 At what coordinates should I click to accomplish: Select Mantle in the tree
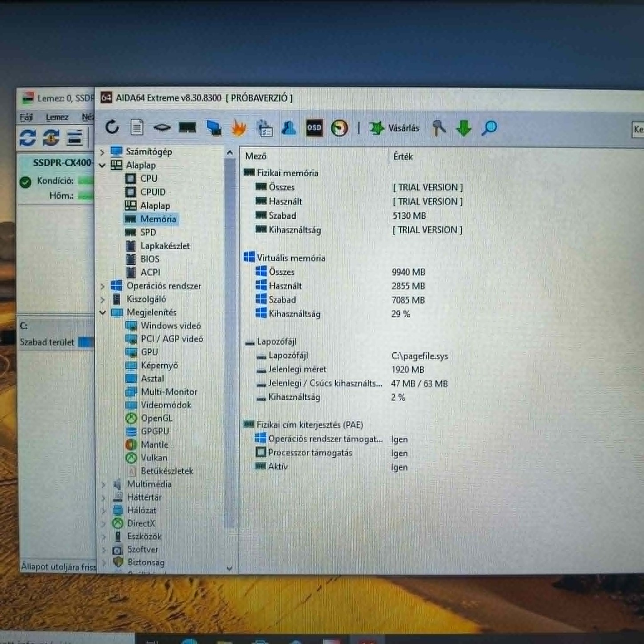tap(155, 444)
